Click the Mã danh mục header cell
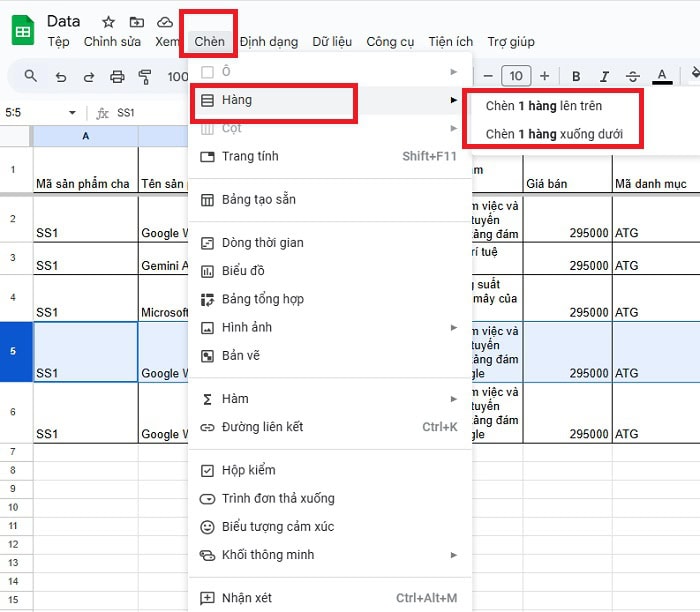The height and width of the screenshot is (612, 700). 656,174
